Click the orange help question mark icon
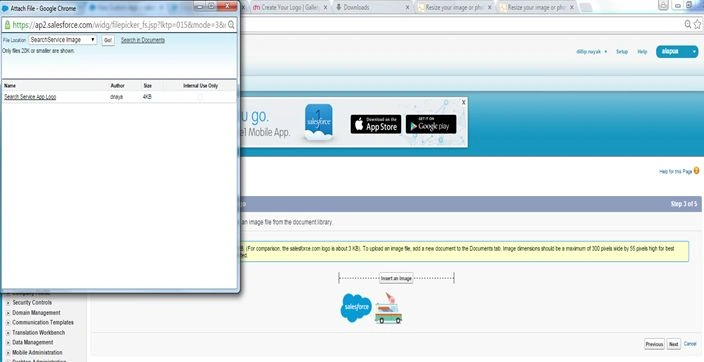The width and height of the screenshot is (704, 362). click(696, 171)
